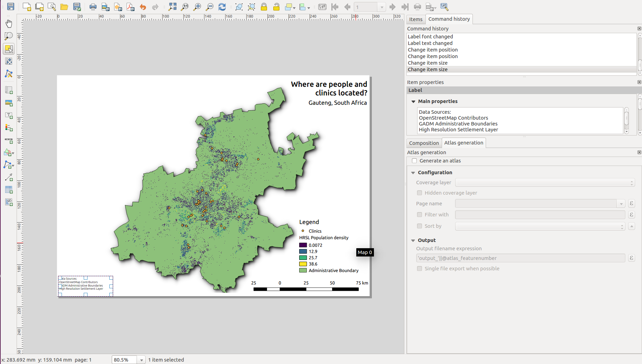642x364 pixels.
Task: Export composition as image
Action: point(106,7)
